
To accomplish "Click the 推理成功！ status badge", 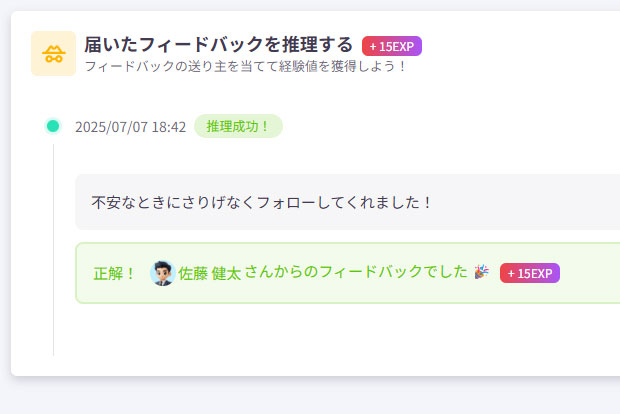I will (x=238, y=126).
